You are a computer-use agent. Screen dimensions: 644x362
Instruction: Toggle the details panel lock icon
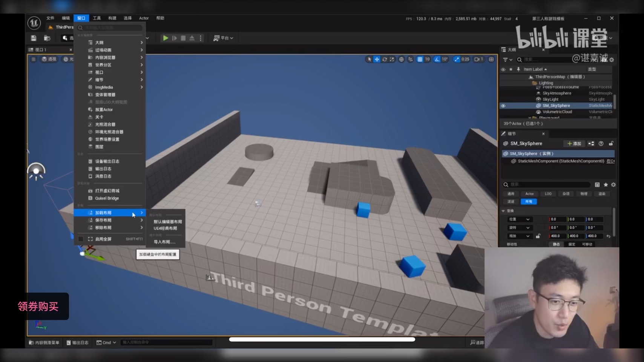point(611,143)
